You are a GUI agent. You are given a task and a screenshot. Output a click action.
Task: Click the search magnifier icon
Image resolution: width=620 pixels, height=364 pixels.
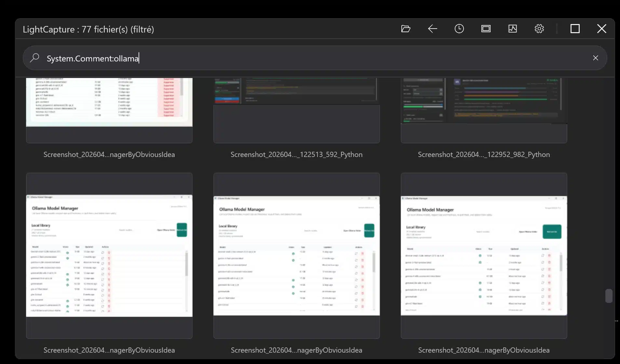[34, 58]
